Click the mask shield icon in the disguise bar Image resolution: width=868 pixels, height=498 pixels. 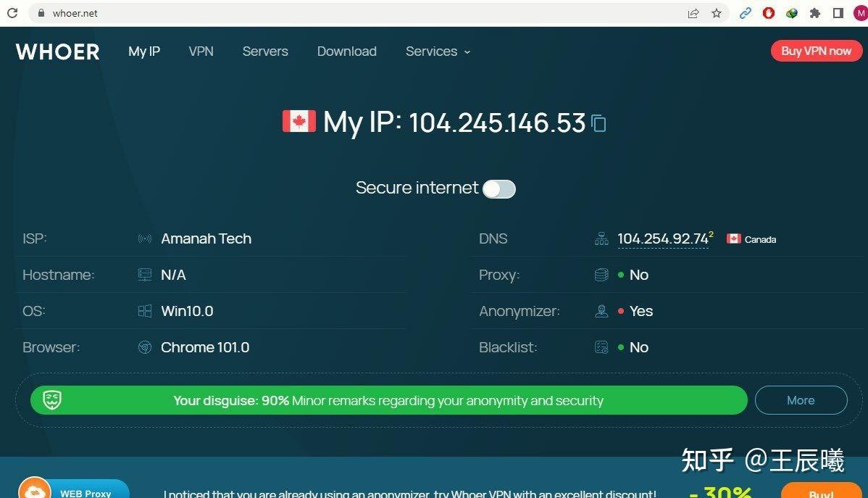click(52, 399)
